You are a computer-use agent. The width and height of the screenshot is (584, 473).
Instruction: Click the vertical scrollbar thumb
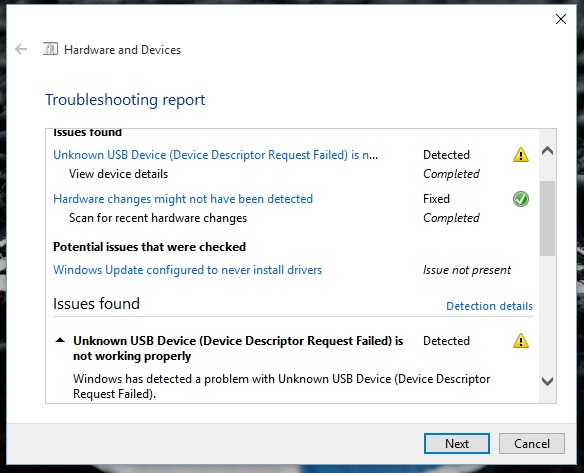tap(547, 218)
